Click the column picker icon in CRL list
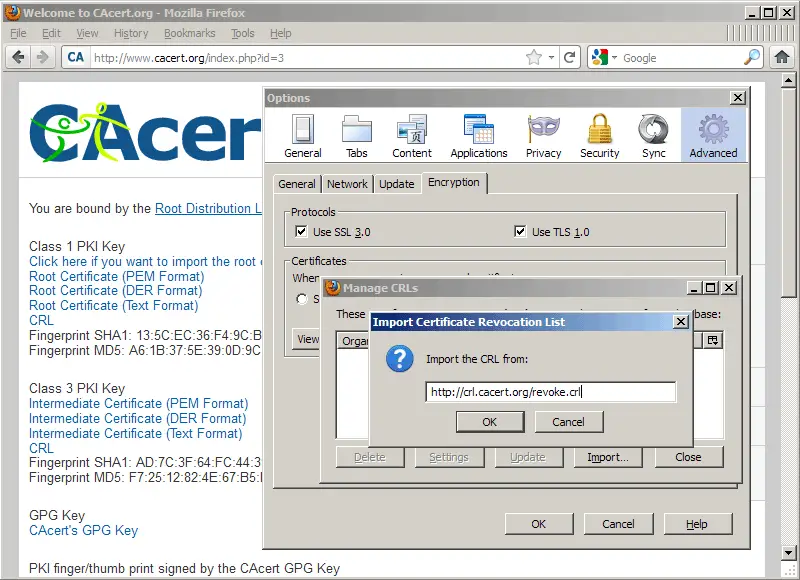This screenshot has width=800, height=580. click(x=713, y=340)
